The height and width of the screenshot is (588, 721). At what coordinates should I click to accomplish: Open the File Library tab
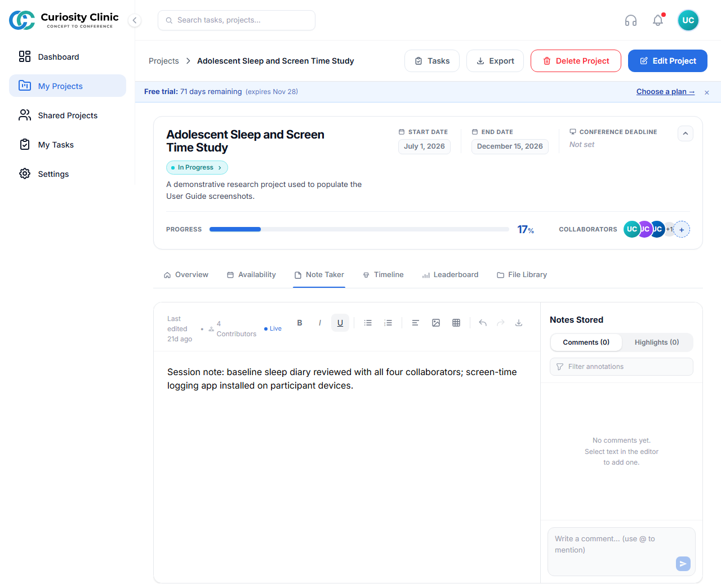coord(522,275)
